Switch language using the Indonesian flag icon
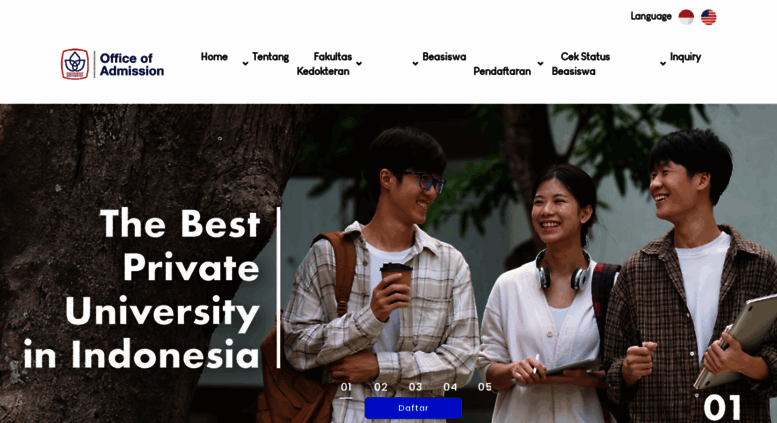This screenshot has height=423, width=777. click(686, 17)
